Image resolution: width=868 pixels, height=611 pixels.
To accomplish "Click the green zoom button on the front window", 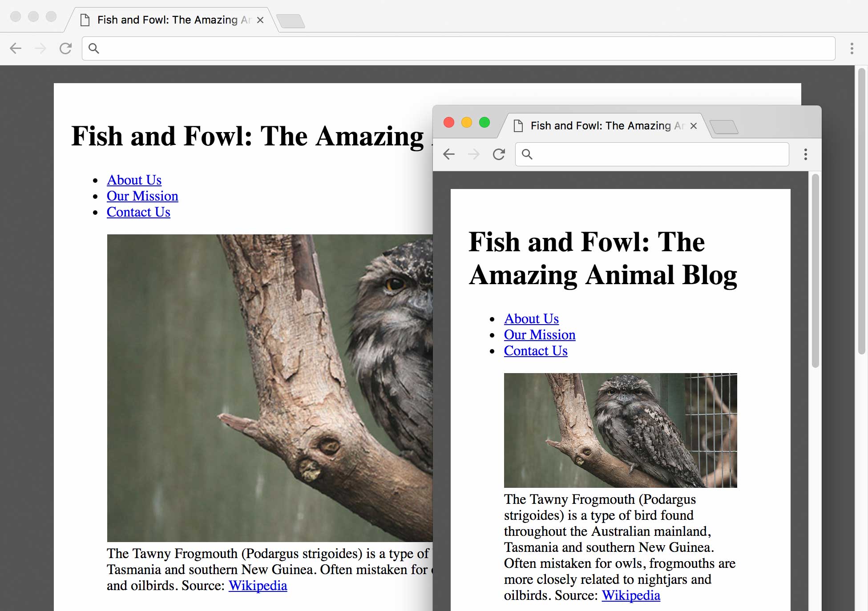I will point(484,122).
